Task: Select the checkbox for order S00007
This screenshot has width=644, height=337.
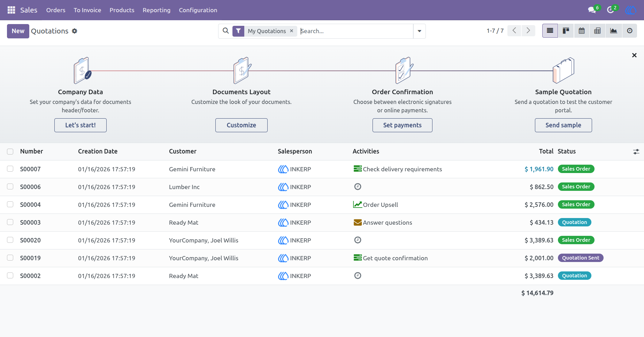Action: click(x=10, y=169)
